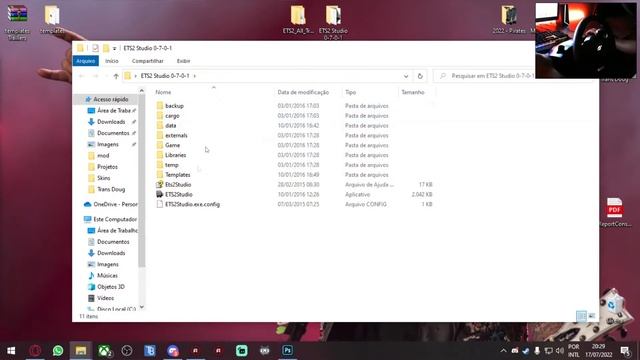The width and height of the screenshot is (640, 360).
Task: Select the Ets2Studio help file
Action: point(178,184)
